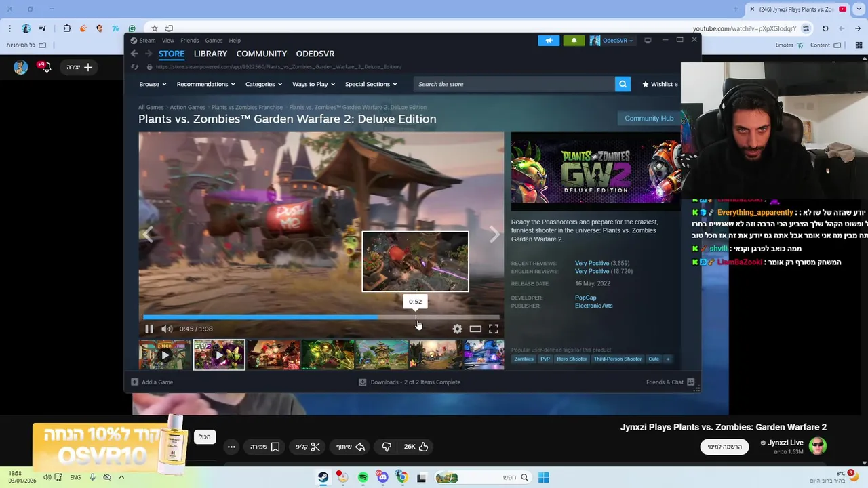Open the View menu in Steam
Screen dimensions: 868x488
point(167,41)
